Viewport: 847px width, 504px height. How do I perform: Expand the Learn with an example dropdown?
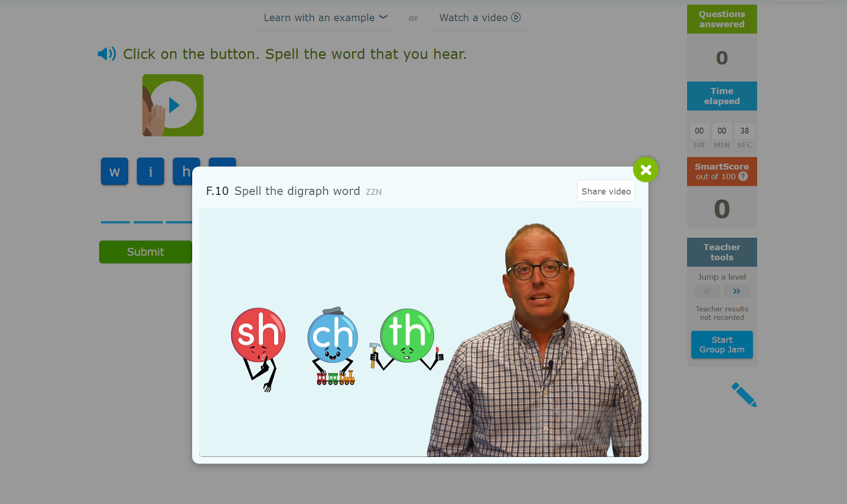[326, 18]
